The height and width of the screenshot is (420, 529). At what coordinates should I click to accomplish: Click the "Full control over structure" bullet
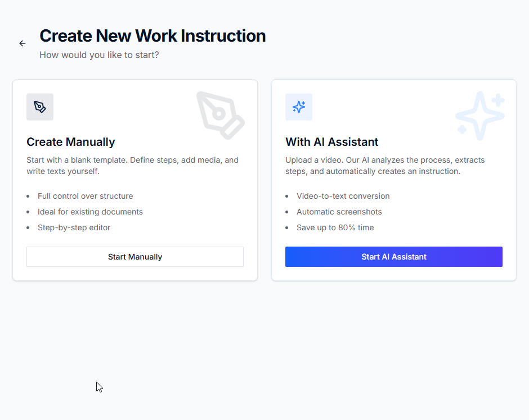coord(86,196)
